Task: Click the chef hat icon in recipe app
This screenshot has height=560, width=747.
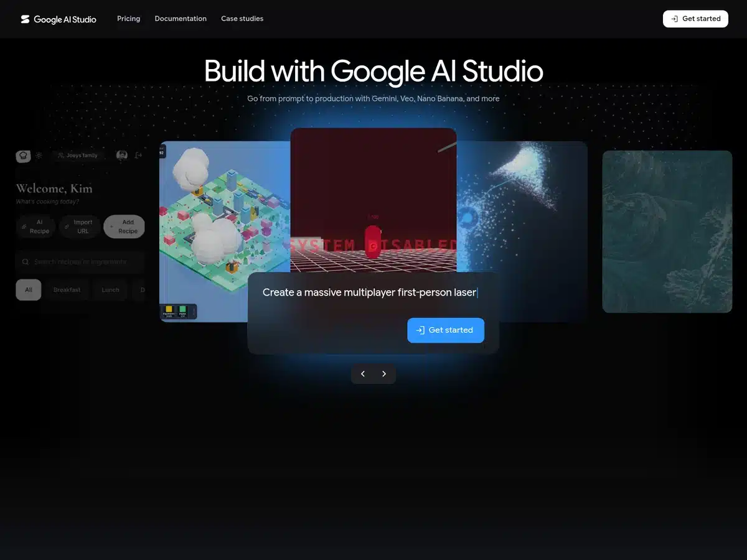Action: 23,156
